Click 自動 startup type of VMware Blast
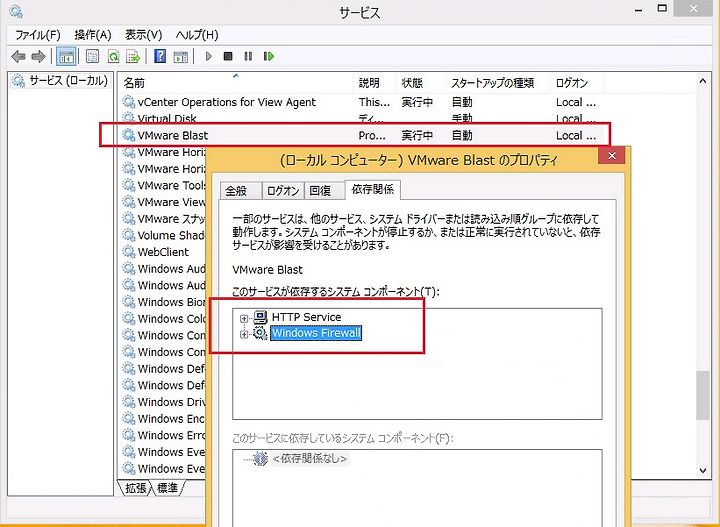The width and height of the screenshot is (720, 527). pos(462,135)
